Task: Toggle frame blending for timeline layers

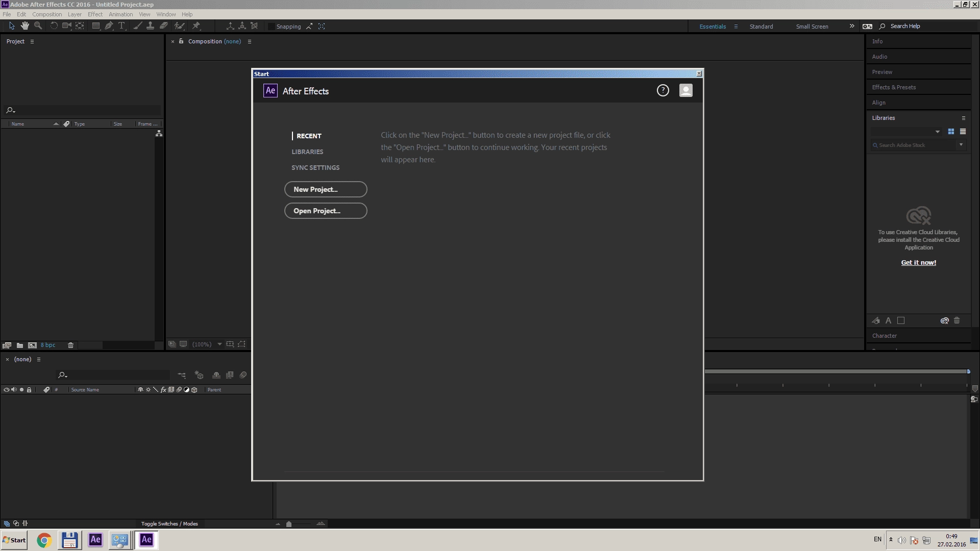Action: pyautogui.click(x=230, y=375)
